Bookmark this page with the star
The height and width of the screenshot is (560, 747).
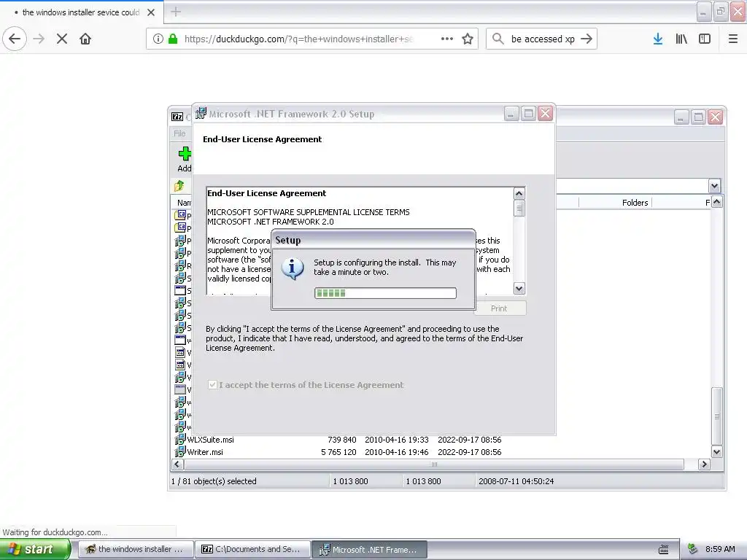coord(468,39)
